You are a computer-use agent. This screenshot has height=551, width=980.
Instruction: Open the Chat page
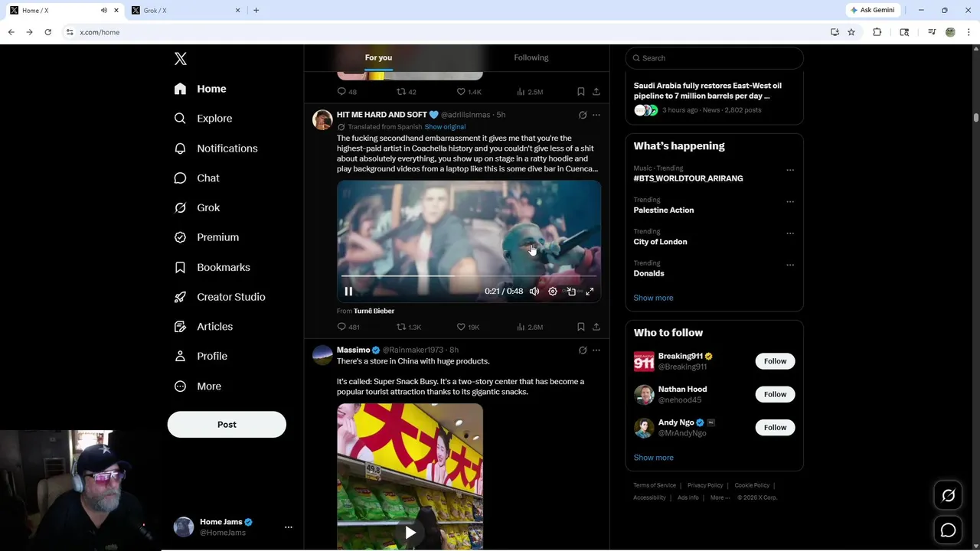pos(197,178)
